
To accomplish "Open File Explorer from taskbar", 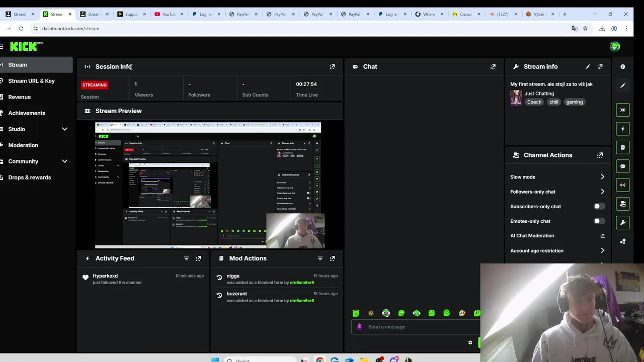I will (x=364, y=359).
